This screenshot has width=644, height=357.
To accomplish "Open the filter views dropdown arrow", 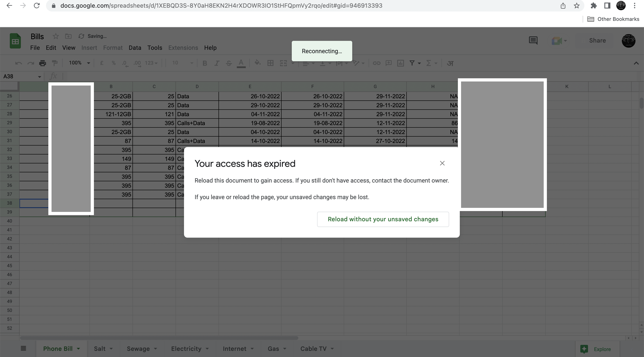I will click(x=419, y=63).
